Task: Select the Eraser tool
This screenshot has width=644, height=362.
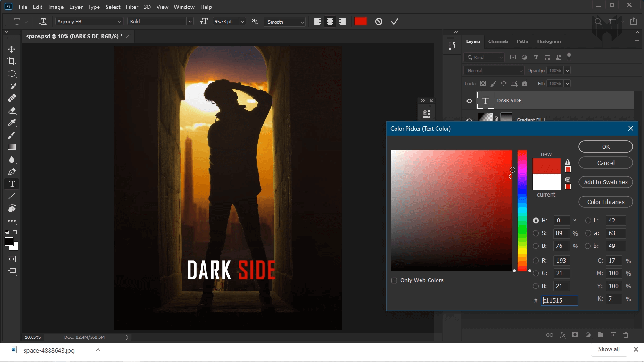Action: (x=12, y=110)
